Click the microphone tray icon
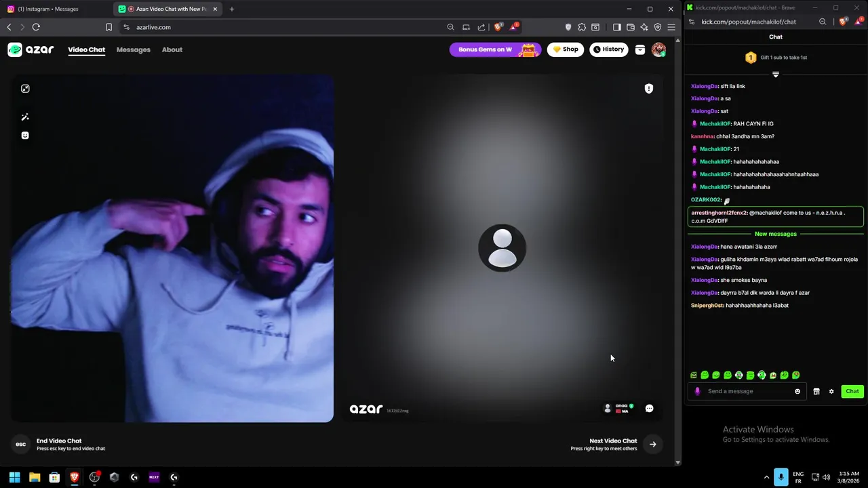 click(x=781, y=477)
